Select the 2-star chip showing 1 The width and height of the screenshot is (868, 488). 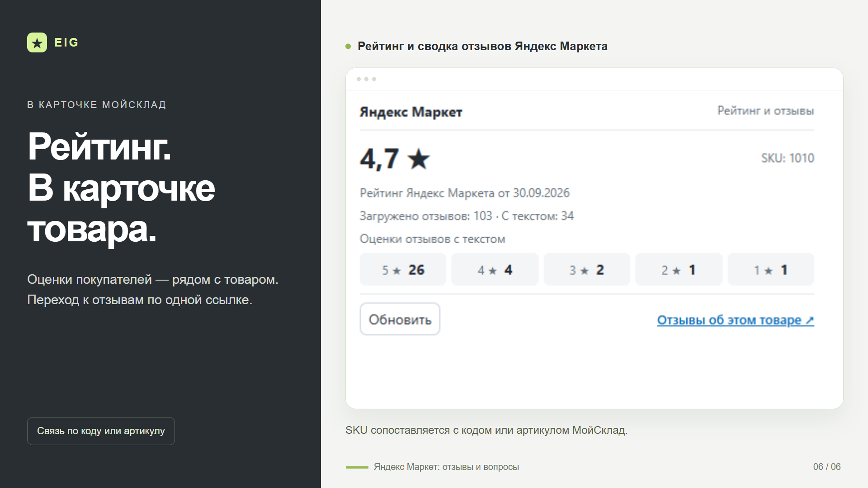click(679, 270)
